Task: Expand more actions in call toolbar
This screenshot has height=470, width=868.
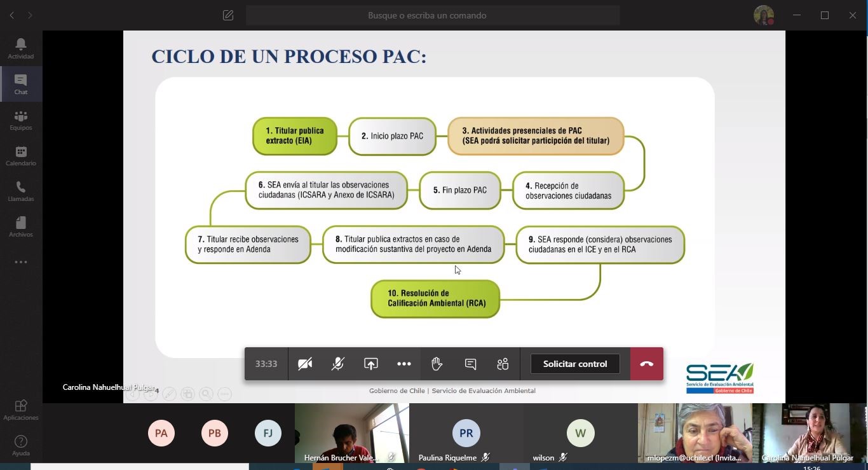Action: pos(403,364)
